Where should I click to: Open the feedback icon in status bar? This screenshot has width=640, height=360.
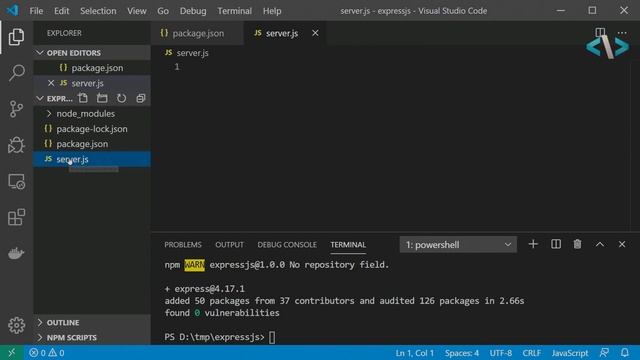pyautogui.click(x=604, y=353)
